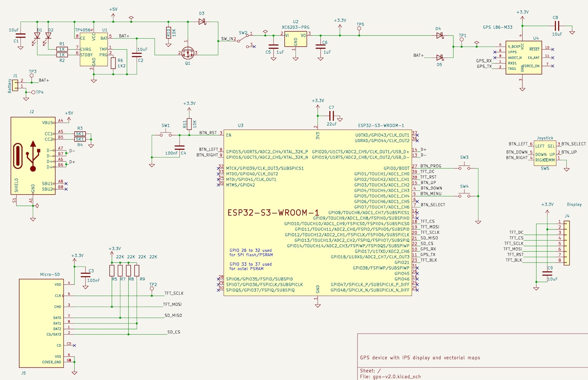
Task: Click the +5V power symbol at the VBUS pin
Action: click(x=69, y=117)
